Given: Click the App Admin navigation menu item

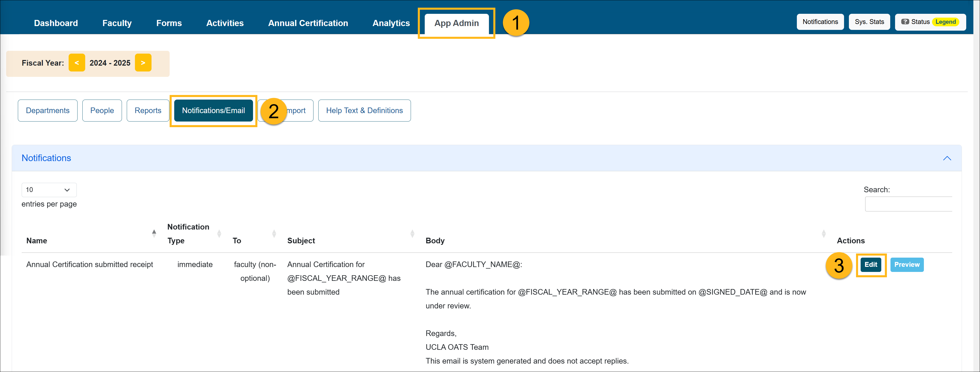Looking at the screenshot, I should point(457,22).
